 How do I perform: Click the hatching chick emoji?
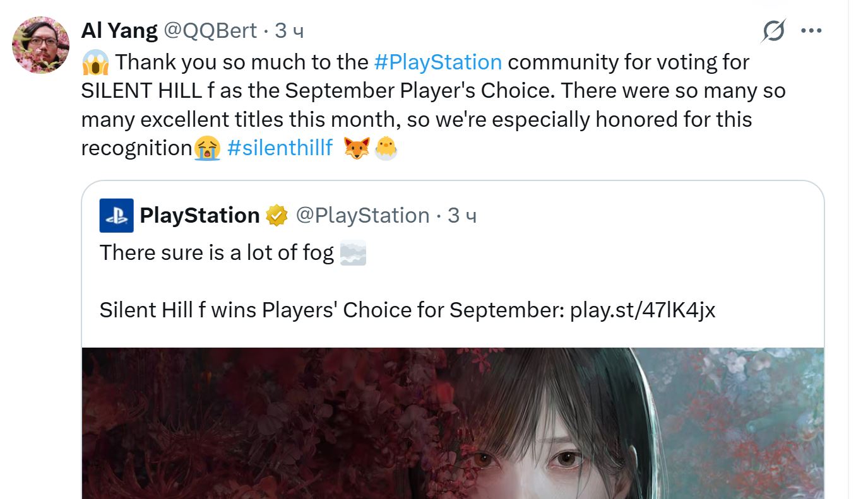(386, 148)
